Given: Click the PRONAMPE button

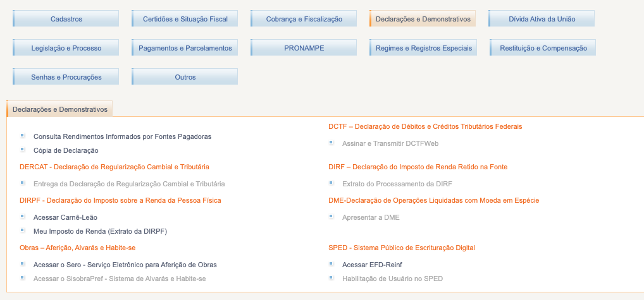Looking at the screenshot, I should (304, 48).
